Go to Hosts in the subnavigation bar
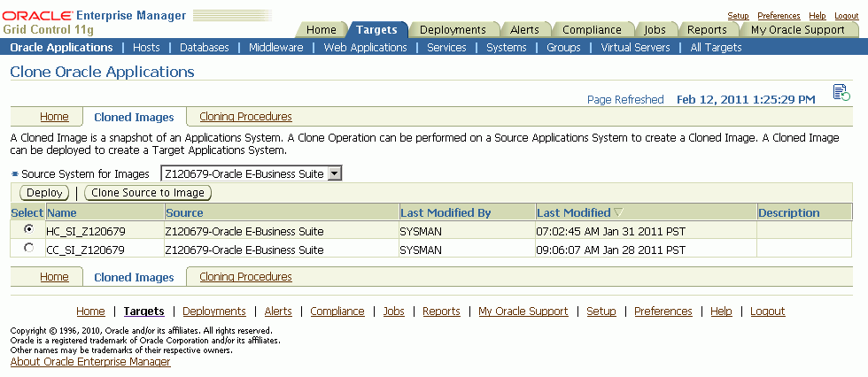868x377 pixels. pyautogui.click(x=146, y=48)
